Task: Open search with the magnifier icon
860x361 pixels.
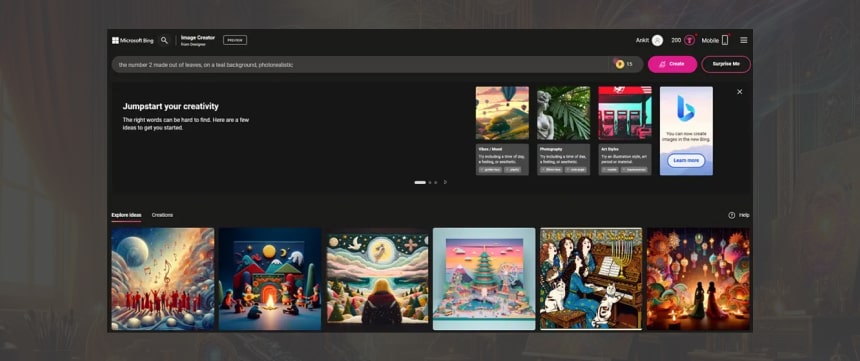Action: pos(164,40)
